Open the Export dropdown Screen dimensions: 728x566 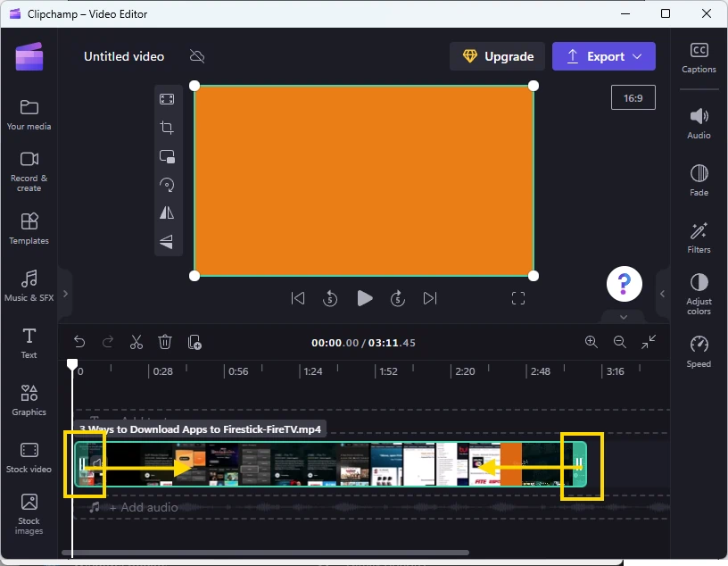(604, 56)
